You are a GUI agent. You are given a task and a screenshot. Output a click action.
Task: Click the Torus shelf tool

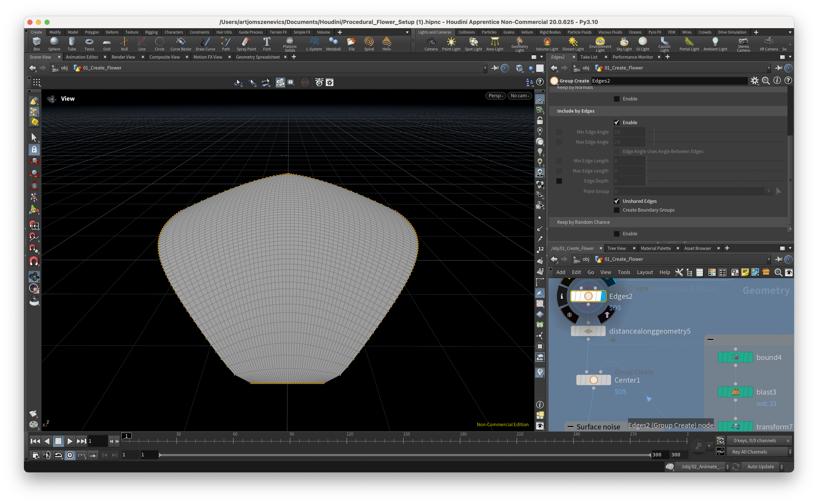(x=89, y=43)
